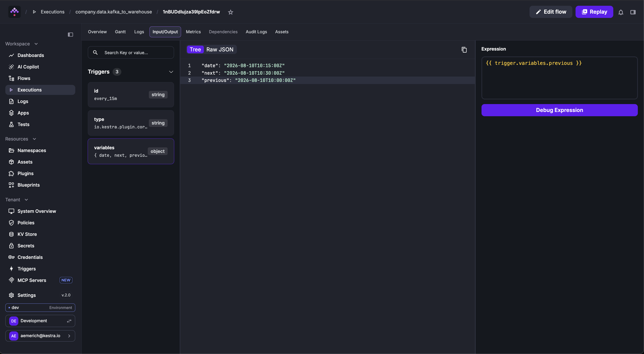Image resolution: width=644 pixels, height=354 pixels.
Task: Focus the Search Key or value field
Action: pos(131,52)
